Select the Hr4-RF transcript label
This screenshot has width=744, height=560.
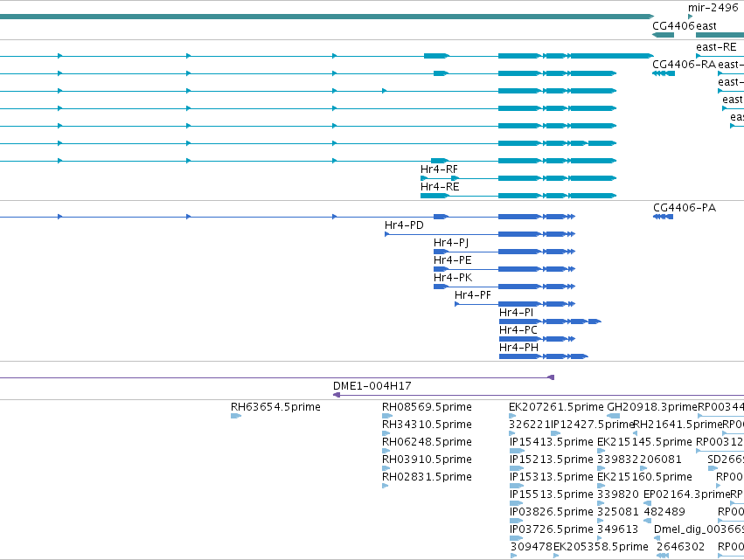pos(439,169)
